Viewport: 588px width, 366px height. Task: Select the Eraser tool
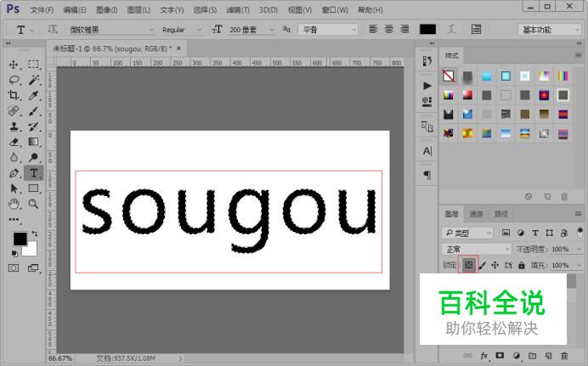pos(14,142)
